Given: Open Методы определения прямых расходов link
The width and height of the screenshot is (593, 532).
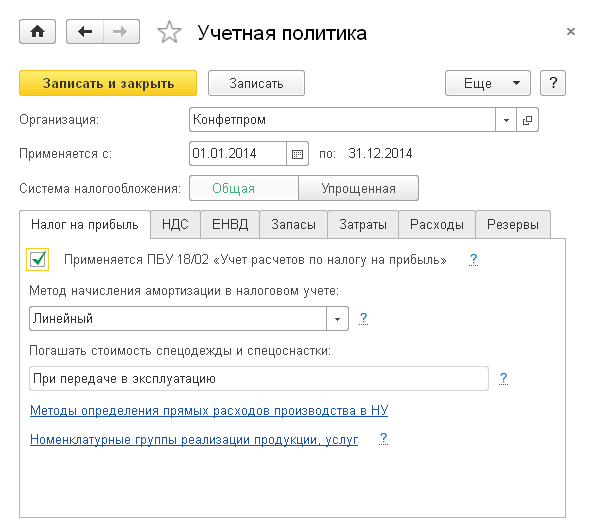Looking at the screenshot, I should click(209, 411).
